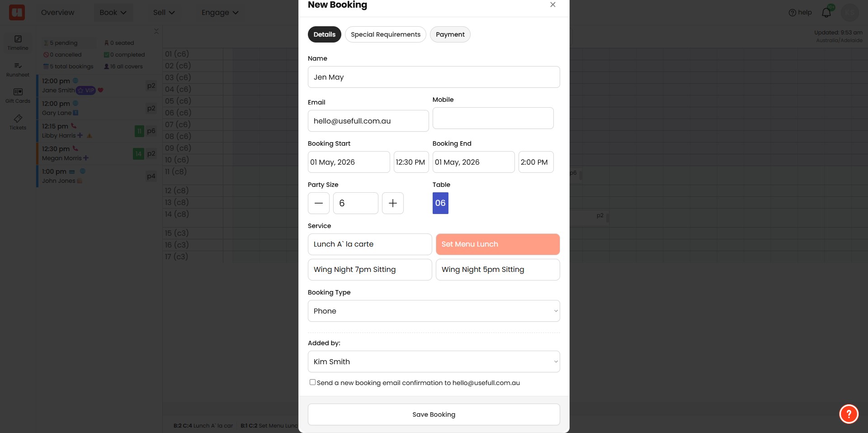
Task: Open the Timeline sidebar icon
Action: 18,43
